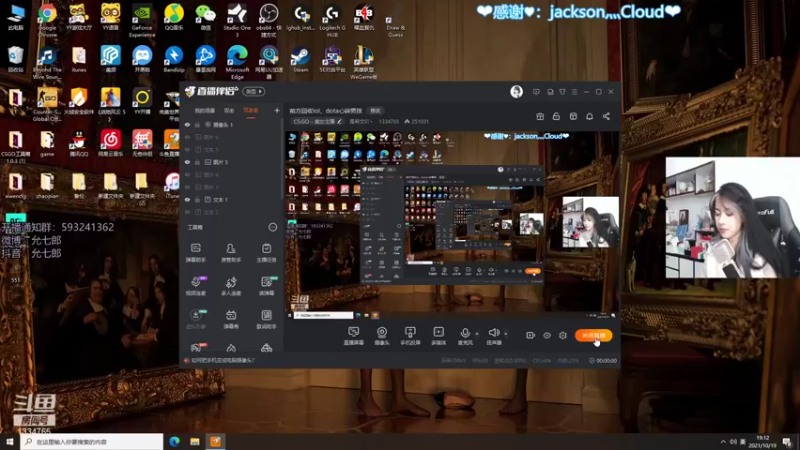
Task: Open File Explorer from the taskbar
Action: point(195,442)
